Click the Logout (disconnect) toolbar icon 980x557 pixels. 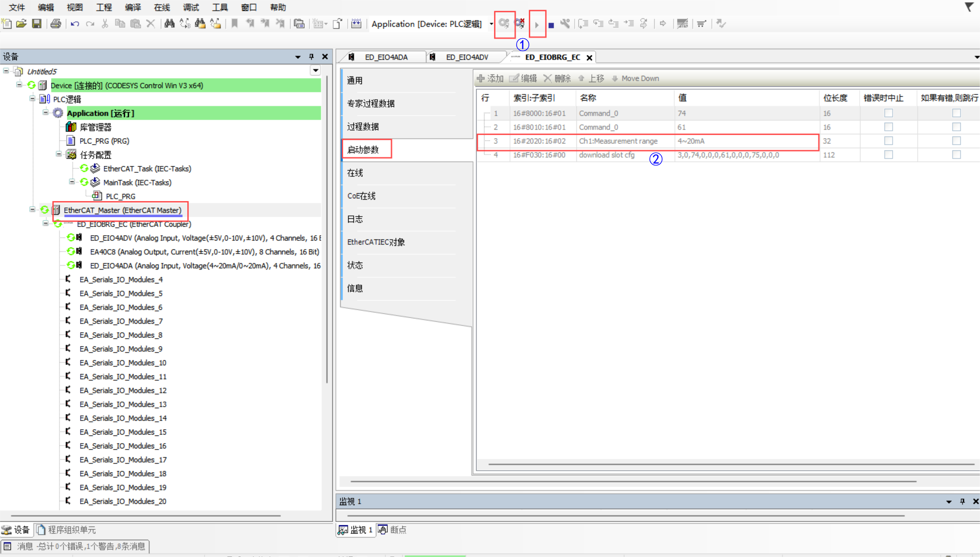click(520, 24)
